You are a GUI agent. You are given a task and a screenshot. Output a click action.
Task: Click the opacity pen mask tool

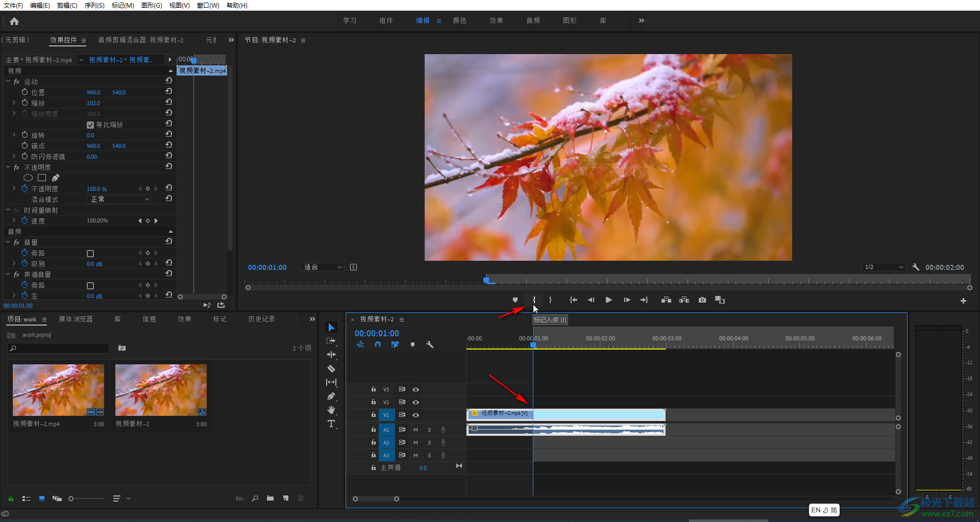click(x=56, y=178)
